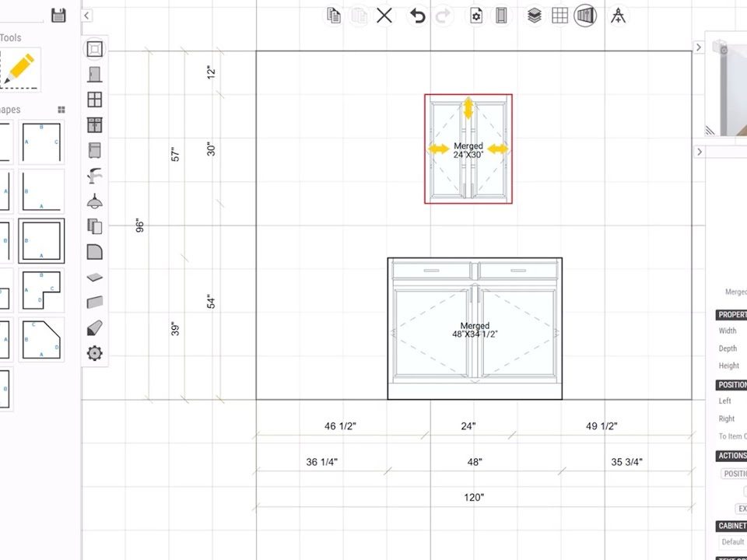
Task: Select the closed square room shape
Action: [41, 241]
